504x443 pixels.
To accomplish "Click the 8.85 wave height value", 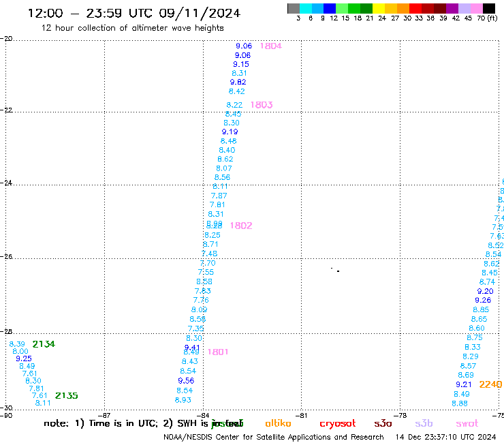I will (x=481, y=310).
